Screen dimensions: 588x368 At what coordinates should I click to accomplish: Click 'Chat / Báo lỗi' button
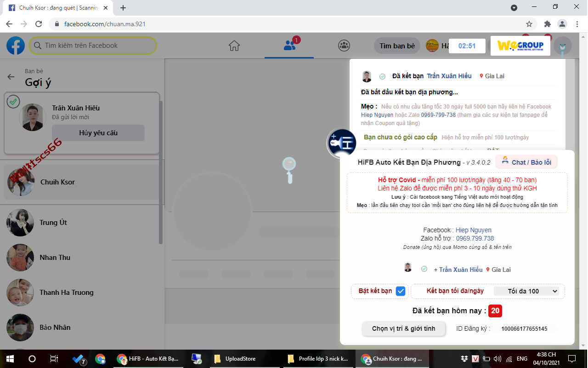526,162
